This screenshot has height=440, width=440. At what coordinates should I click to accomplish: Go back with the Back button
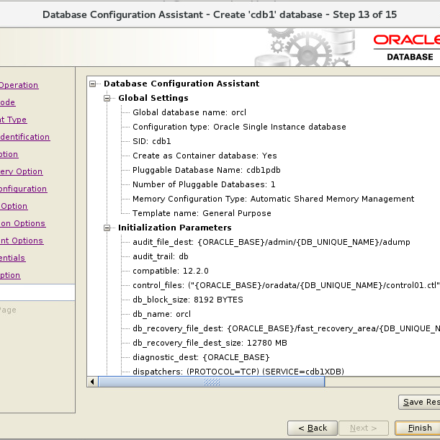point(313,428)
